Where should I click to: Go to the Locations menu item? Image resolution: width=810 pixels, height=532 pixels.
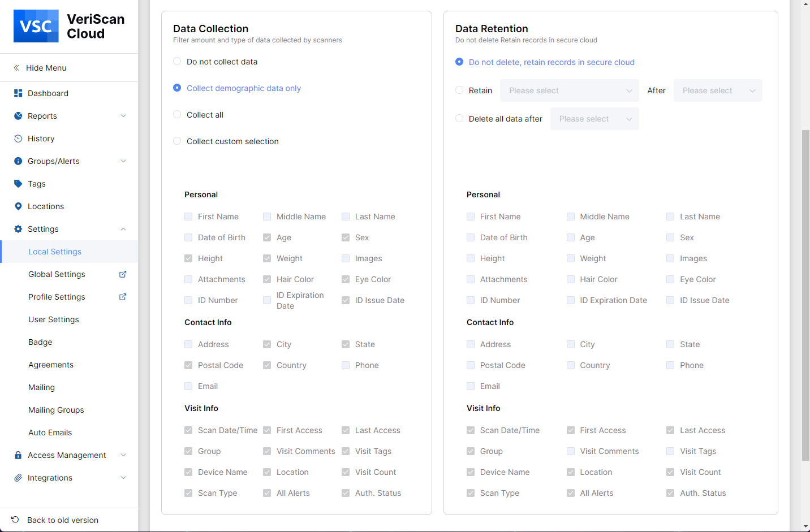point(69,206)
